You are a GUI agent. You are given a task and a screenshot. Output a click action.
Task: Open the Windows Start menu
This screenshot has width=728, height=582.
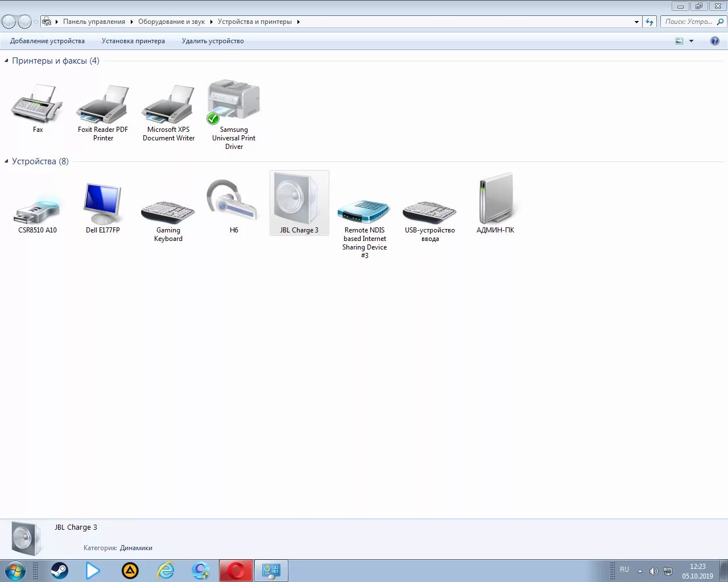pyautogui.click(x=15, y=571)
